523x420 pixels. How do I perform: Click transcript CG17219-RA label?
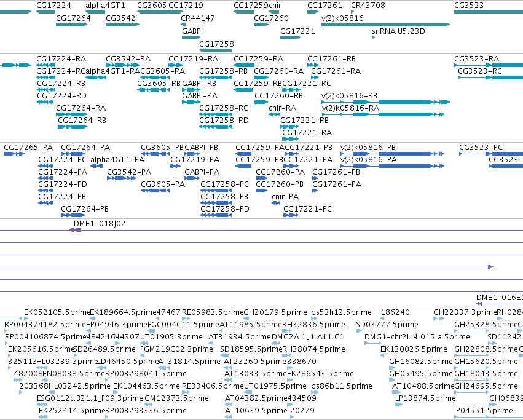click(x=193, y=59)
